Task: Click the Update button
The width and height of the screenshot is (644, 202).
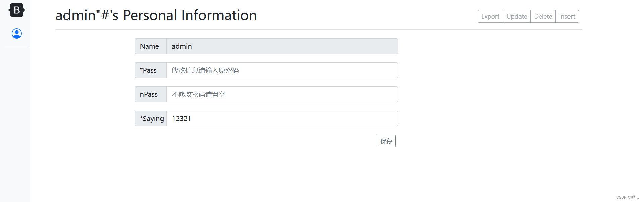Action: click(x=516, y=16)
